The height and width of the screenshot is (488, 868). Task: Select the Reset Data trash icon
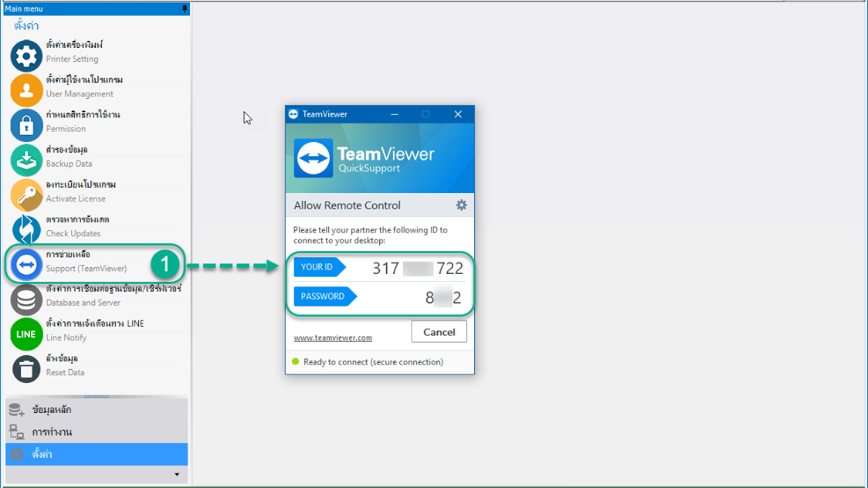pyautogui.click(x=26, y=369)
